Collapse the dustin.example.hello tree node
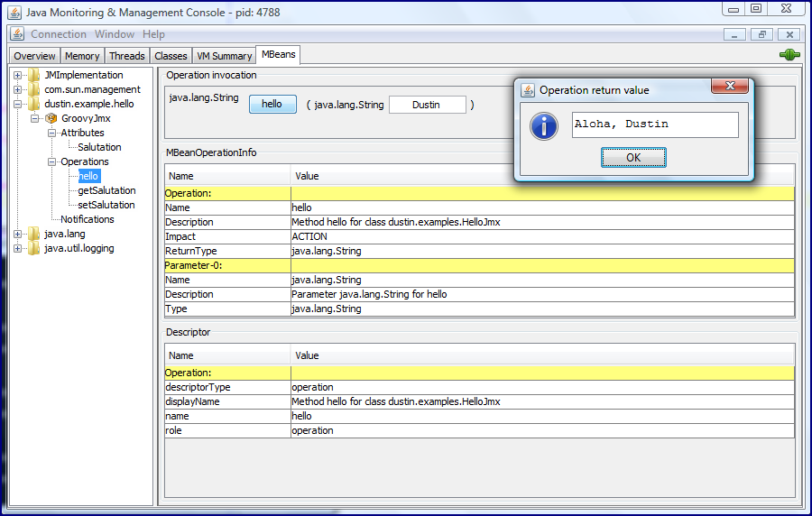The image size is (812, 516). [18, 104]
